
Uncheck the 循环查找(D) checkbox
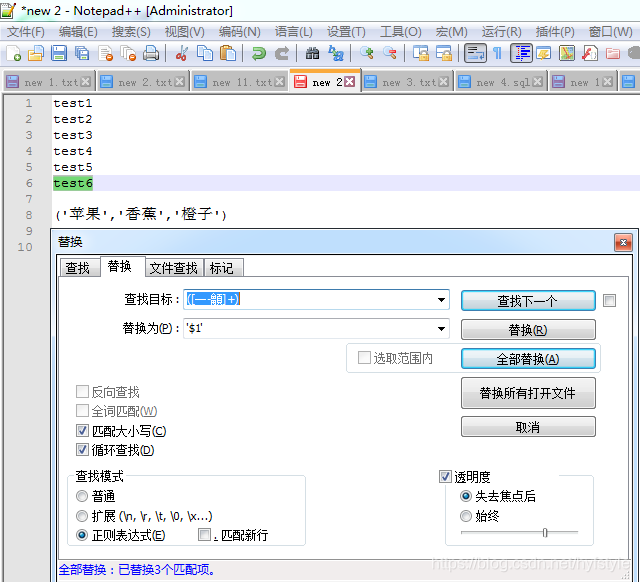tap(82, 450)
